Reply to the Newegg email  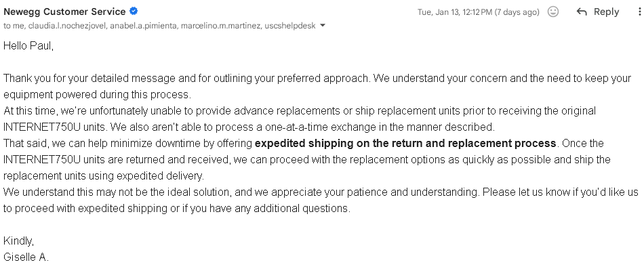click(x=597, y=12)
